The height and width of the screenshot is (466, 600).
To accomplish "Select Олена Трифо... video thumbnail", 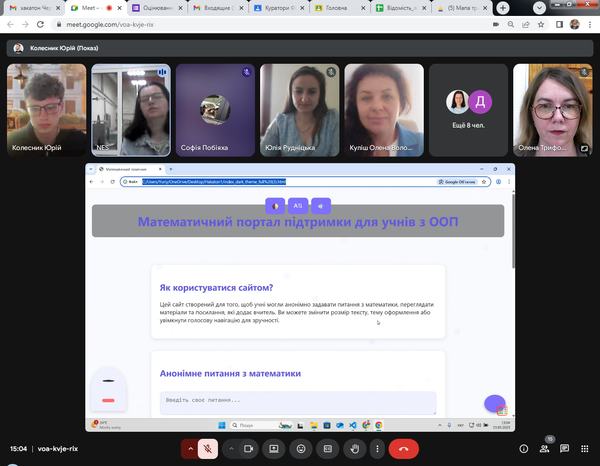I will point(556,110).
